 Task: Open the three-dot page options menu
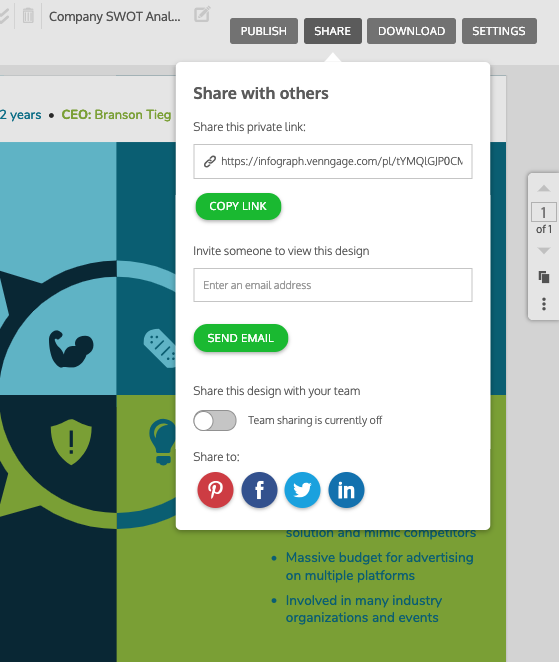(544, 304)
